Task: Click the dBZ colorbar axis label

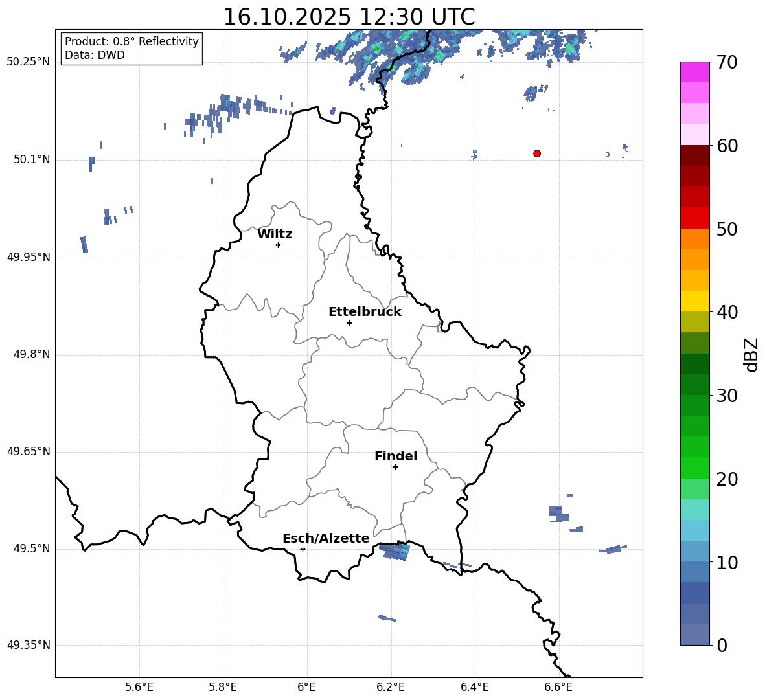Action: click(x=751, y=354)
